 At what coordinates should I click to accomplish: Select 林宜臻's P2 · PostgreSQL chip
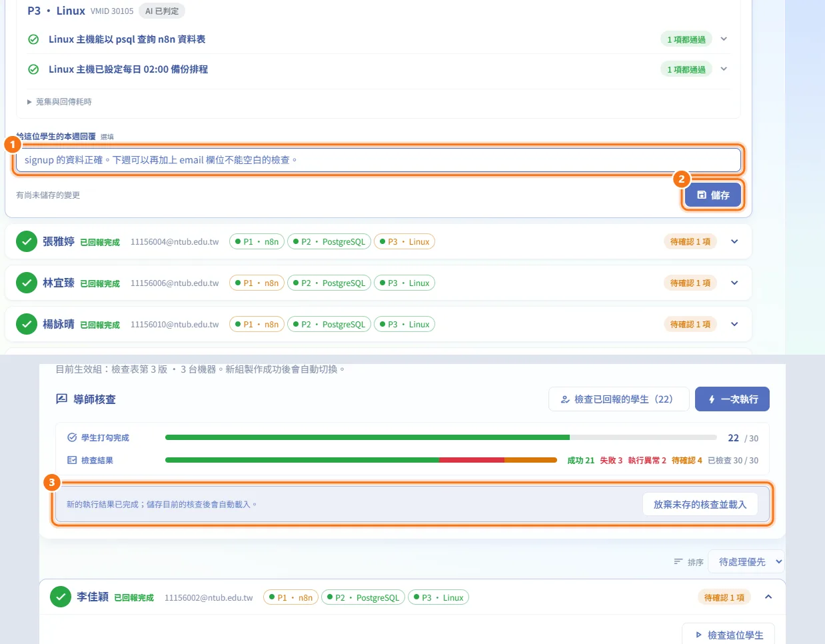coord(329,283)
